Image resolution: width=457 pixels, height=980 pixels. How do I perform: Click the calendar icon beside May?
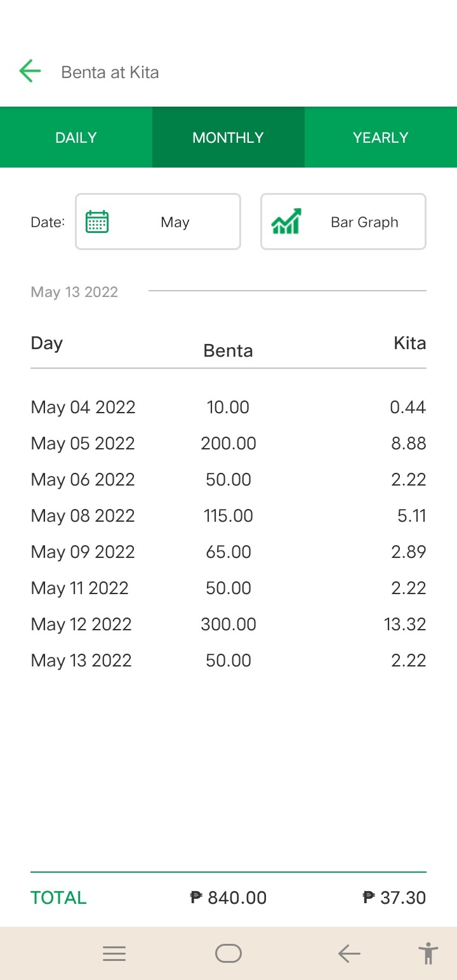tap(97, 222)
